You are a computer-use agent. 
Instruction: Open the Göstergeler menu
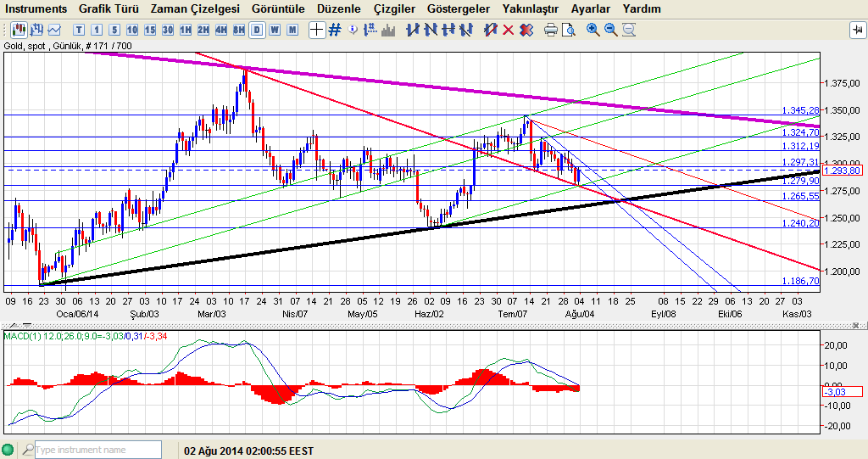[459, 8]
